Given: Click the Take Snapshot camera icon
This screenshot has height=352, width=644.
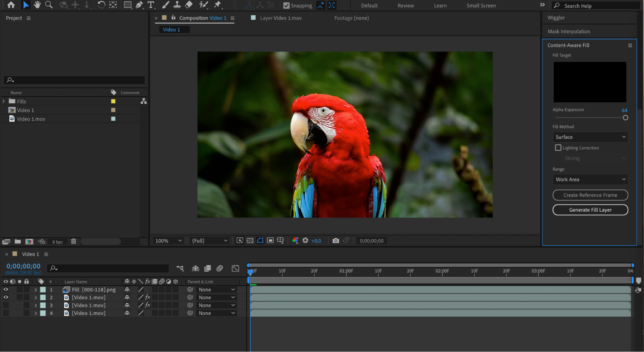Looking at the screenshot, I should coord(335,241).
